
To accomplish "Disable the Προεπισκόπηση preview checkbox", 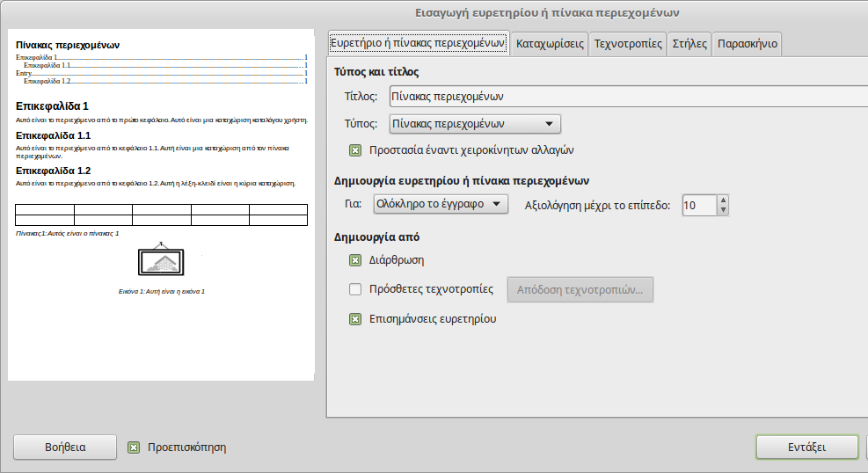I will 134,447.
